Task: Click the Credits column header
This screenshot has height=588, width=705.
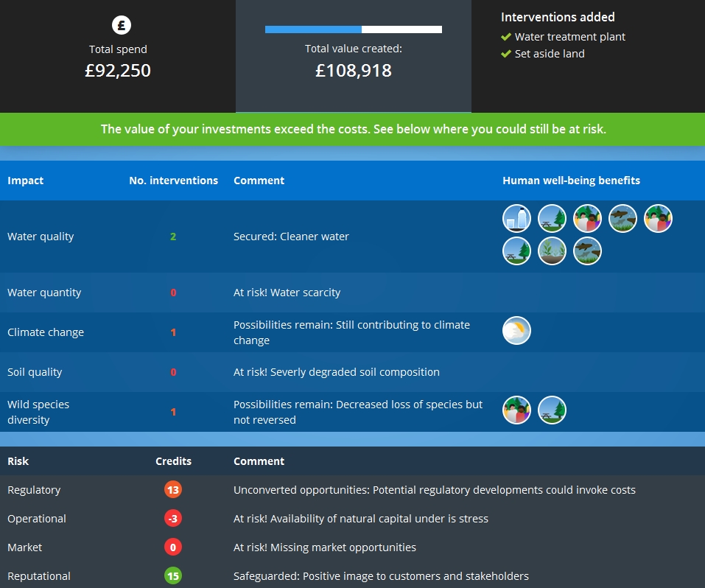Action: coord(174,461)
